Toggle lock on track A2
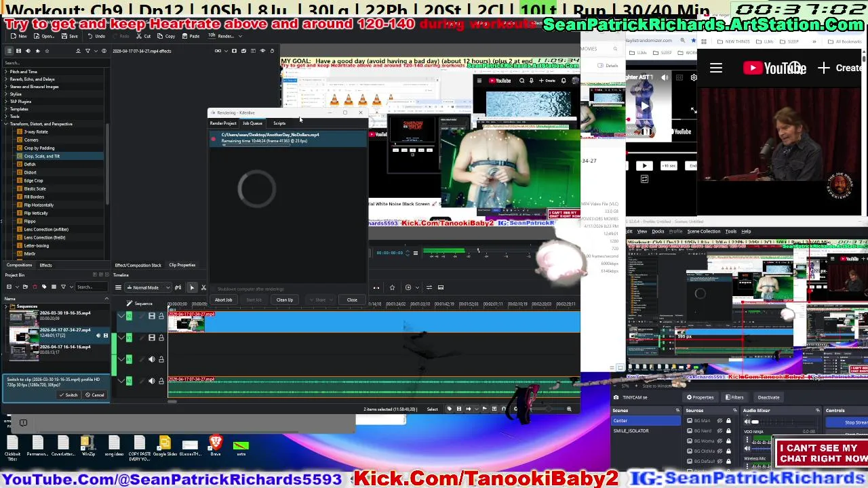This screenshot has width=868, height=488. click(x=161, y=381)
